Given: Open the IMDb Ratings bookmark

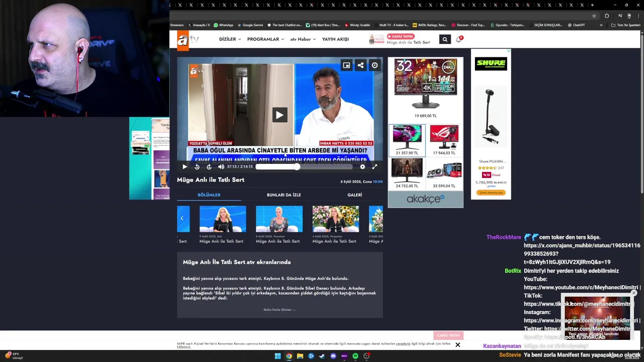Looking at the screenshot, I should [429, 25].
